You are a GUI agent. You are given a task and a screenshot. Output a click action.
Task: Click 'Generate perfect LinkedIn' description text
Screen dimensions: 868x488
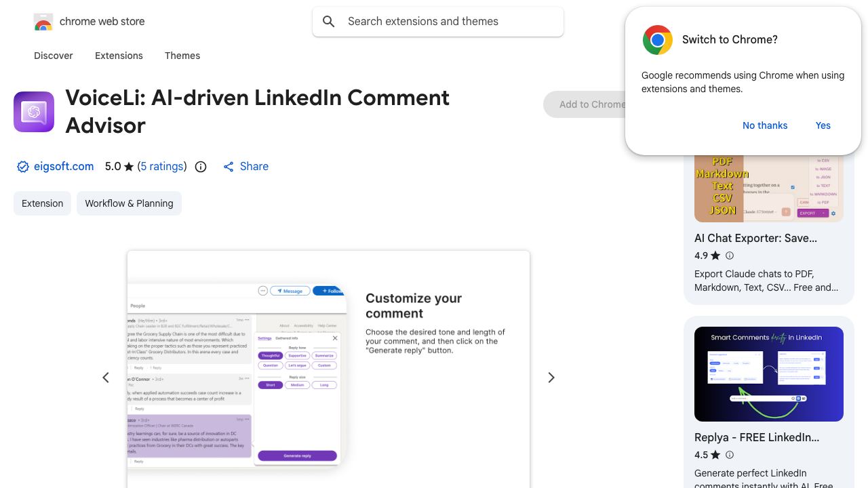[x=764, y=479]
